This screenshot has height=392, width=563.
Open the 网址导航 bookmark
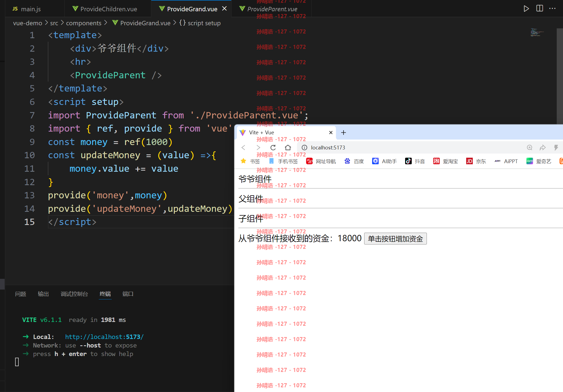321,161
